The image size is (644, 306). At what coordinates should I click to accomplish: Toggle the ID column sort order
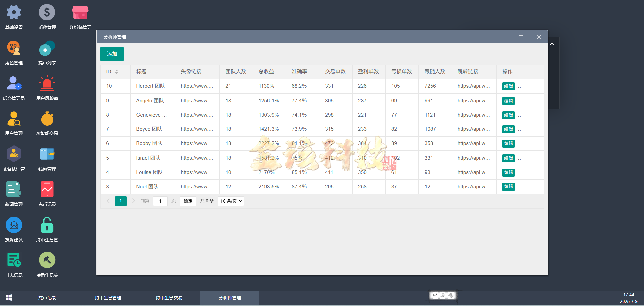pos(117,72)
